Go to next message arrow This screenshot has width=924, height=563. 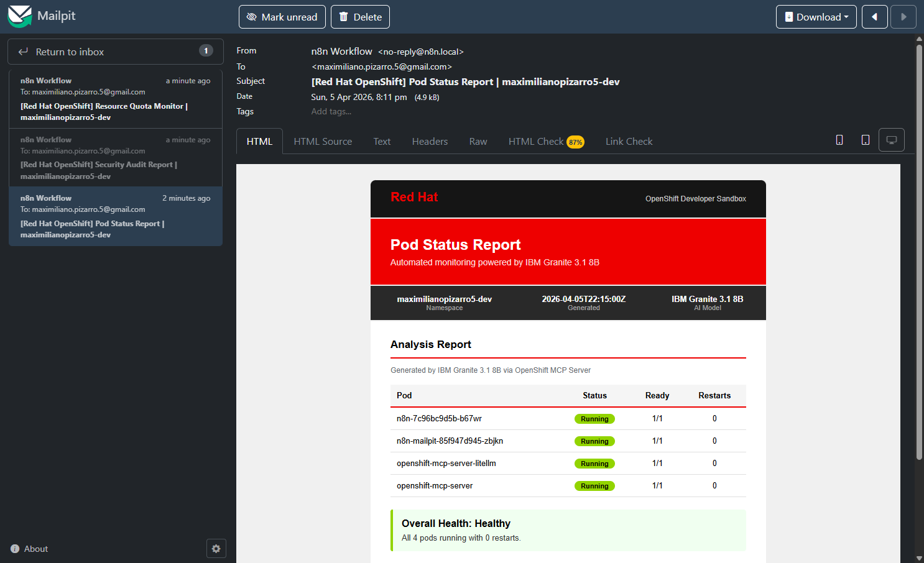(x=903, y=17)
